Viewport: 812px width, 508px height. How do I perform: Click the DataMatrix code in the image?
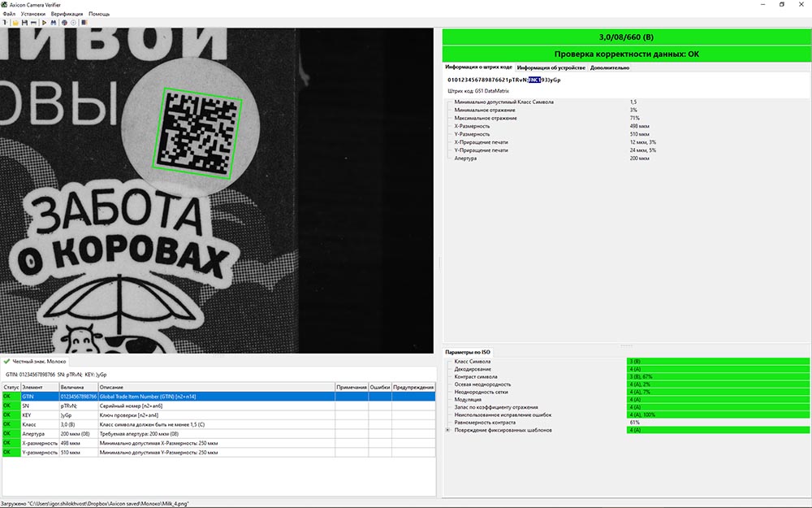[198, 133]
